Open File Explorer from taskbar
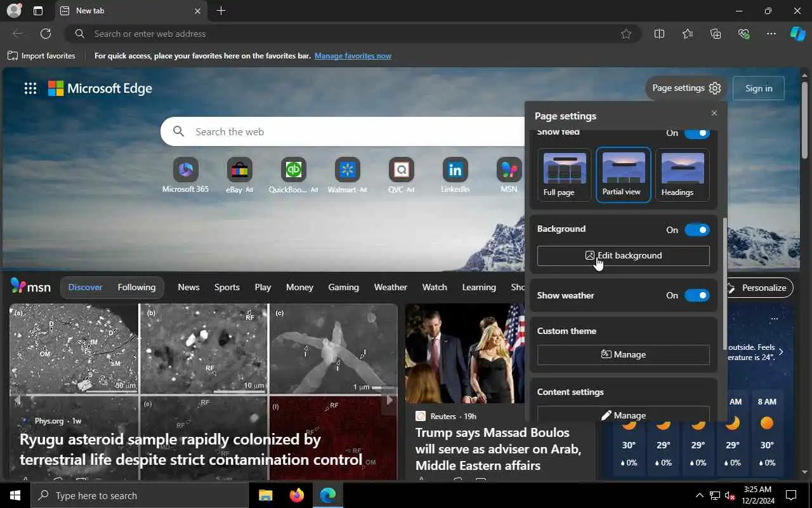The image size is (812, 508). (265, 495)
